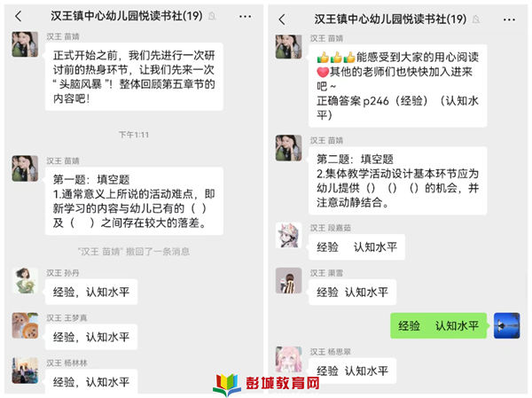Tap the message with thumbs-up emojis
The image size is (532, 398).
397,86
